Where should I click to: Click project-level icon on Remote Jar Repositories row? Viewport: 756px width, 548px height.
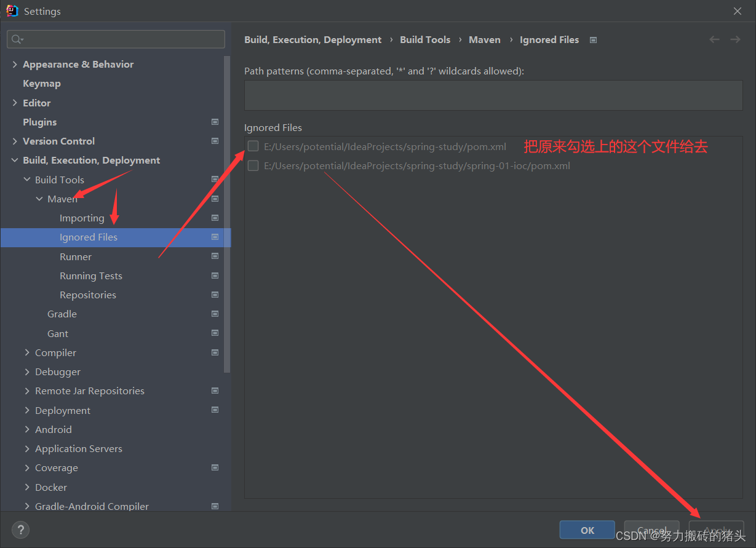pyautogui.click(x=215, y=391)
